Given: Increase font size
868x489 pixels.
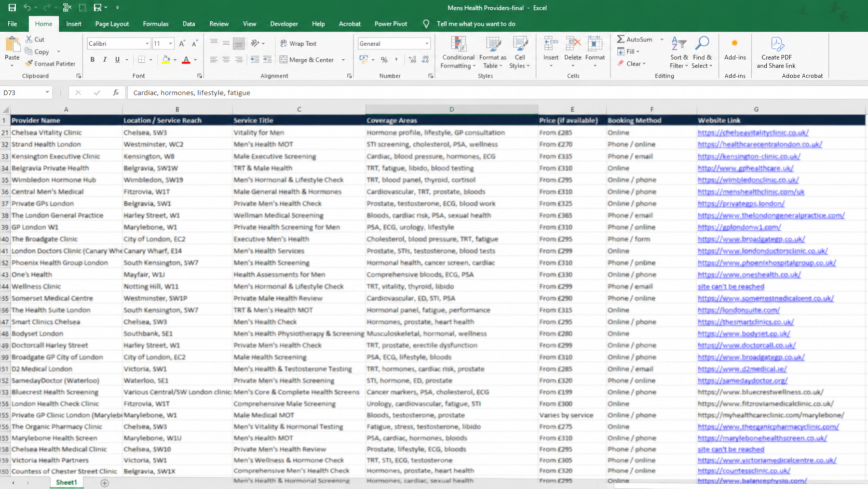Looking at the screenshot, I should pos(182,44).
